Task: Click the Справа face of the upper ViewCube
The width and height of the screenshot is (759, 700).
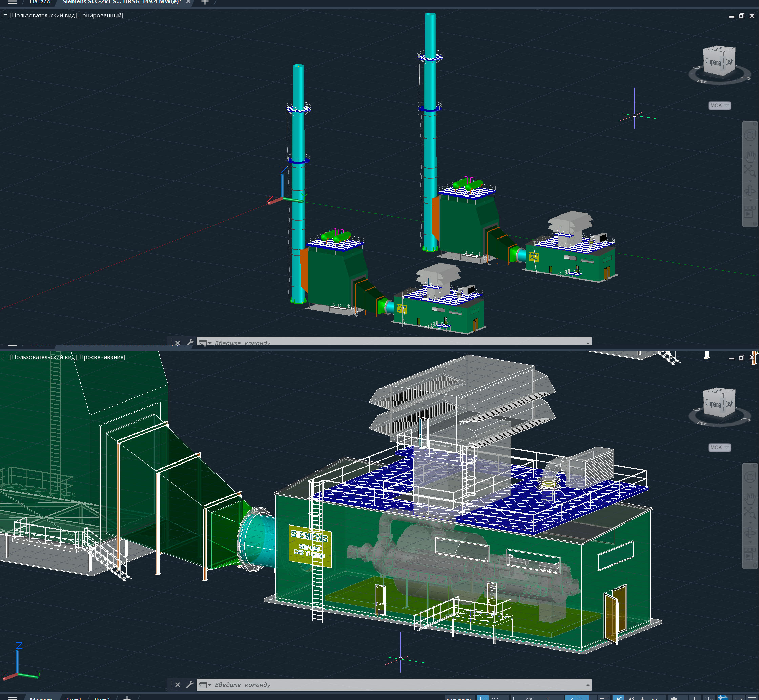Action: [713, 62]
